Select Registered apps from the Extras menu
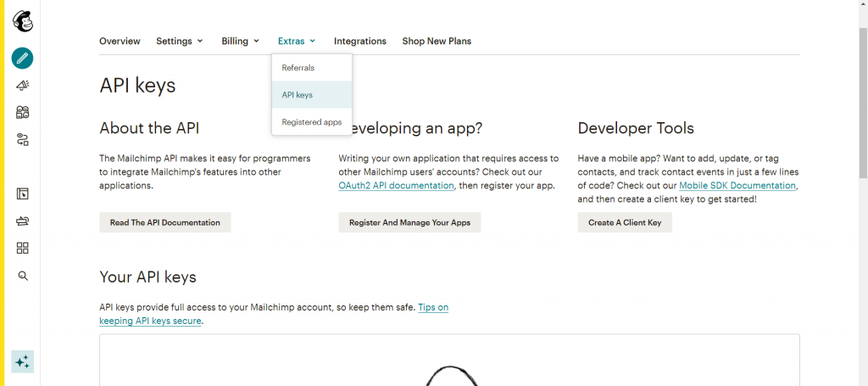The height and width of the screenshot is (386, 868). [x=311, y=122]
